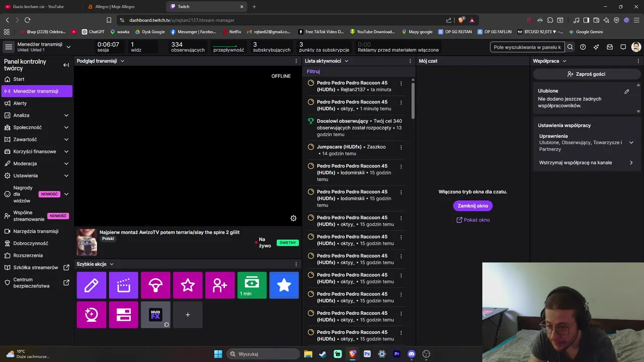Open three-dot menu for Jumpscare Zaszkoo activity
This screenshot has height=362, width=644.
point(401,147)
